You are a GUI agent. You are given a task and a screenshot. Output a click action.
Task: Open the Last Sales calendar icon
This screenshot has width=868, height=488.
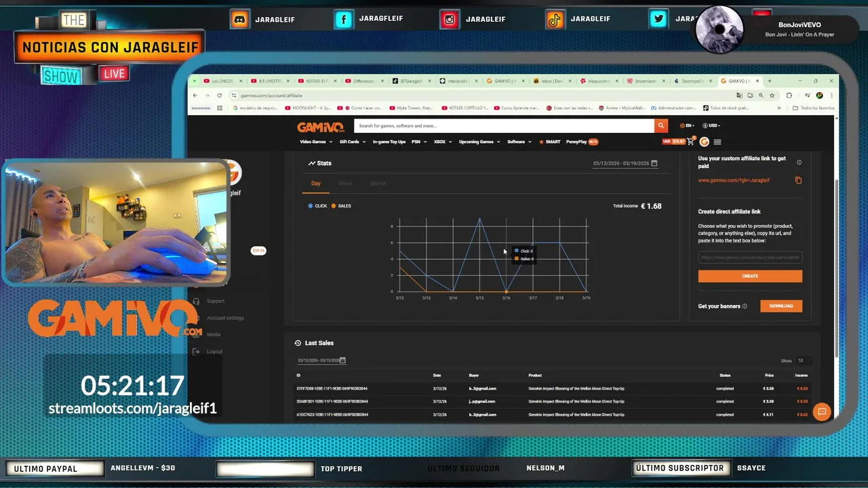(x=342, y=361)
